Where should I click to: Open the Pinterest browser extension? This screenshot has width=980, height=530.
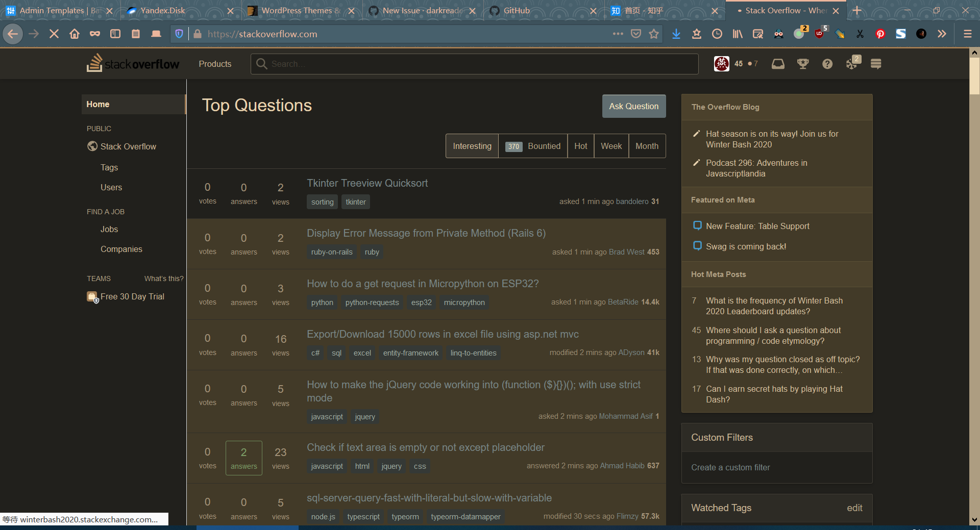tap(879, 34)
